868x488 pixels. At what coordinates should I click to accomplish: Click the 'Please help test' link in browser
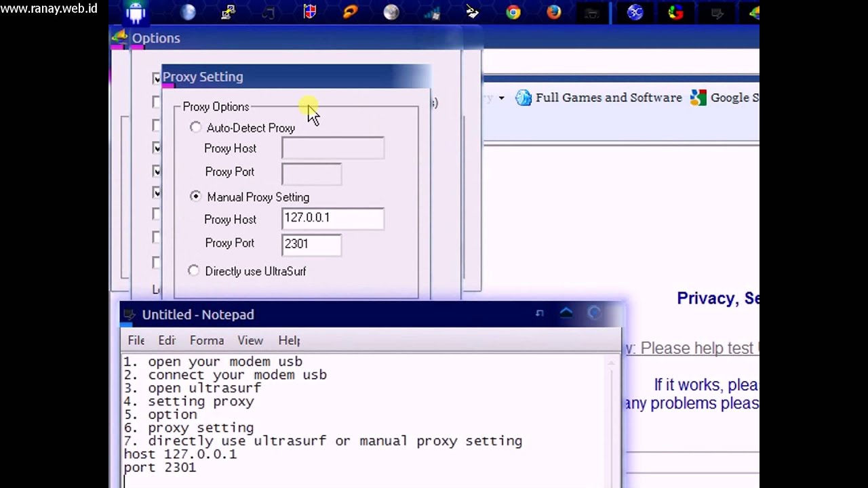pos(698,348)
